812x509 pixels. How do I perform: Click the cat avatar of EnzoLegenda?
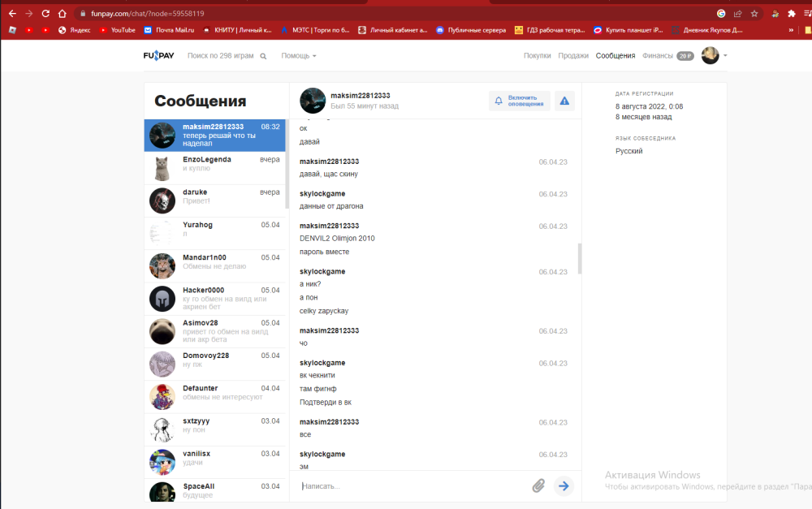coord(162,168)
